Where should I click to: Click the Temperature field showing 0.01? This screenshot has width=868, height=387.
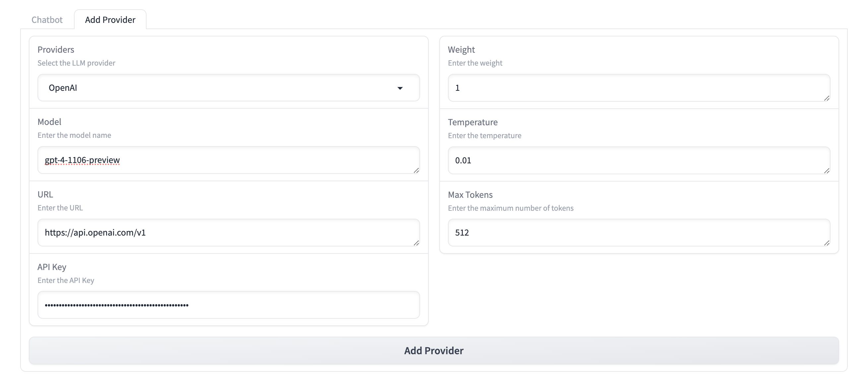pos(639,160)
